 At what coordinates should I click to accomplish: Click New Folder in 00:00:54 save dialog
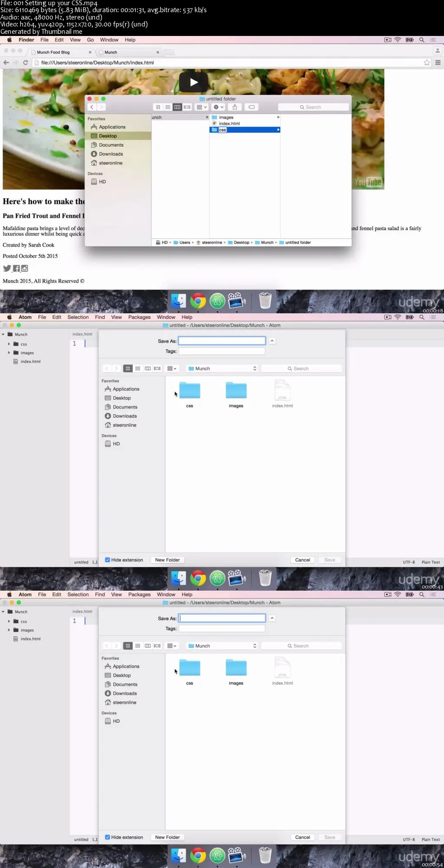click(x=167, y=837)
